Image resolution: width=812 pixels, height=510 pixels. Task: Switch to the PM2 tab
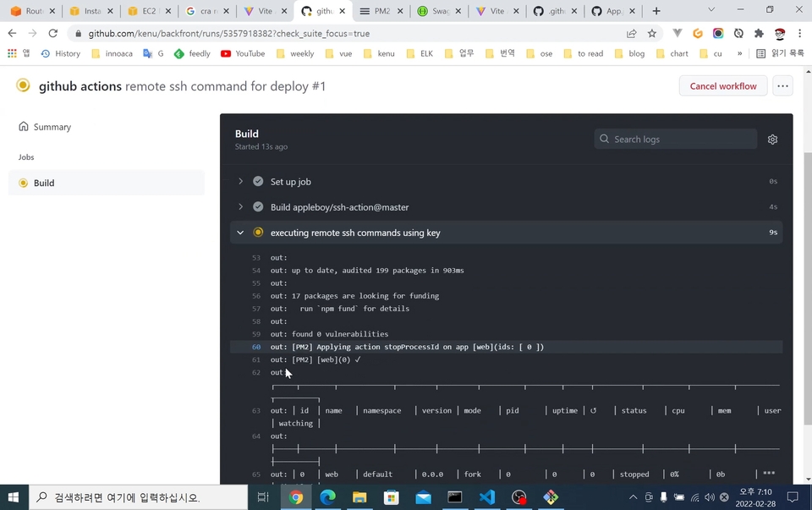click(381, 11)
